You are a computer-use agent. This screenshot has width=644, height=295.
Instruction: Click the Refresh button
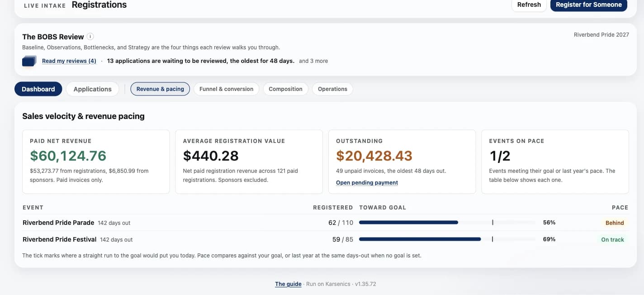click(x=529, y=5)
